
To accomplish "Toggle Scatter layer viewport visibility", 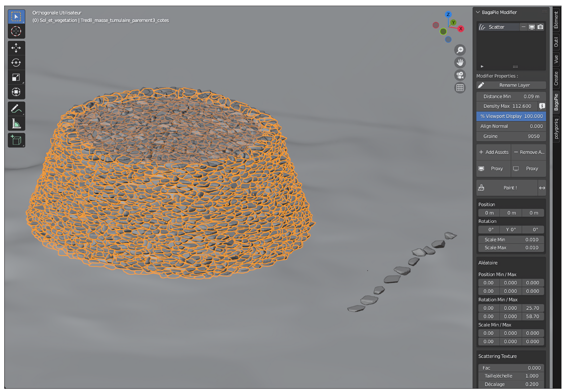I will click(x=532, y=27).
